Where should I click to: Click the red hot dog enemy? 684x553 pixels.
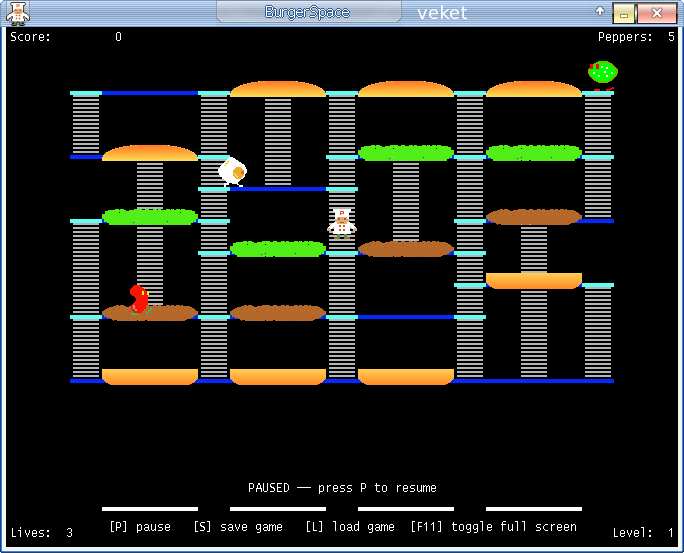coord(140,300)
